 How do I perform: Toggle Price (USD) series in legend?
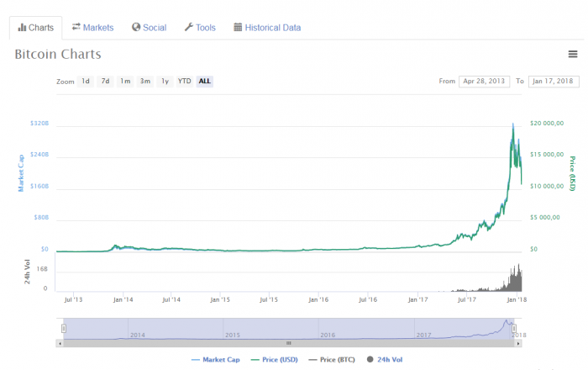(274, 360)
